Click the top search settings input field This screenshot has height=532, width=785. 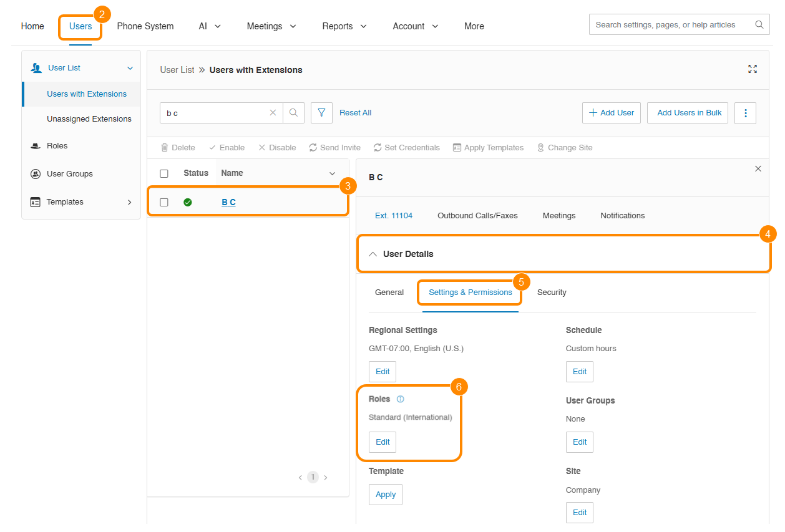[x=673, y=25]
